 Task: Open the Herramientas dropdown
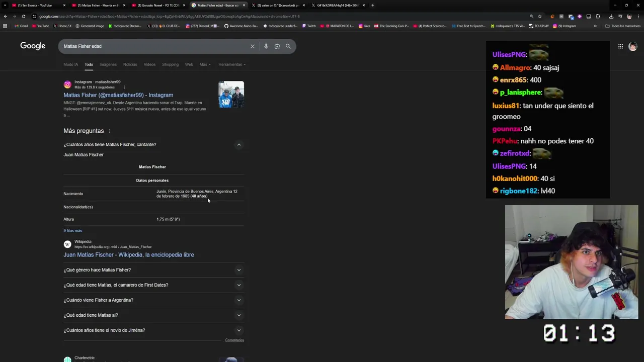click(232, 64)
